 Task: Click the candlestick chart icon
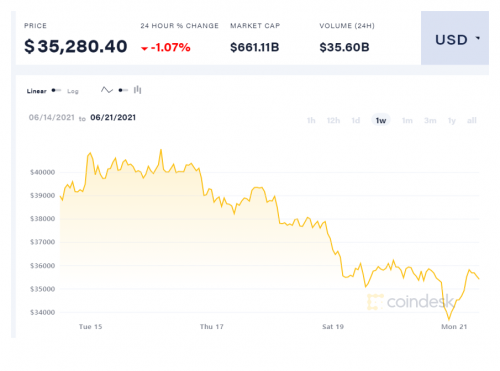coord(137,90)
